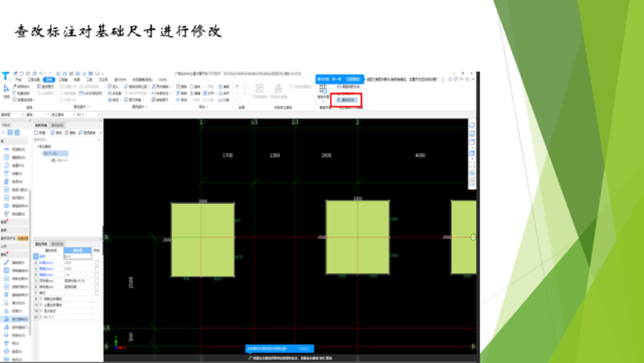Tick the 附加 checkbox for the 宽度(mm) row

pos(97,269)
